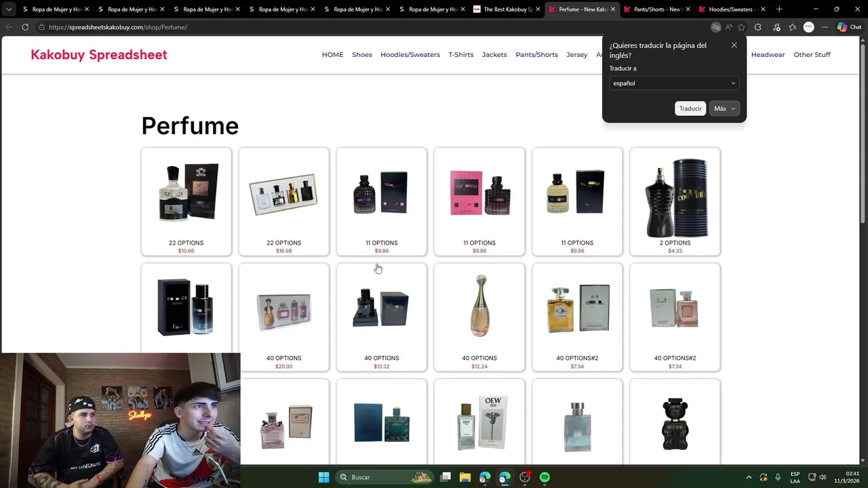Open Copilot Chat button
Viewport: 868px width, 488px height.
click(x=849, y=27)
